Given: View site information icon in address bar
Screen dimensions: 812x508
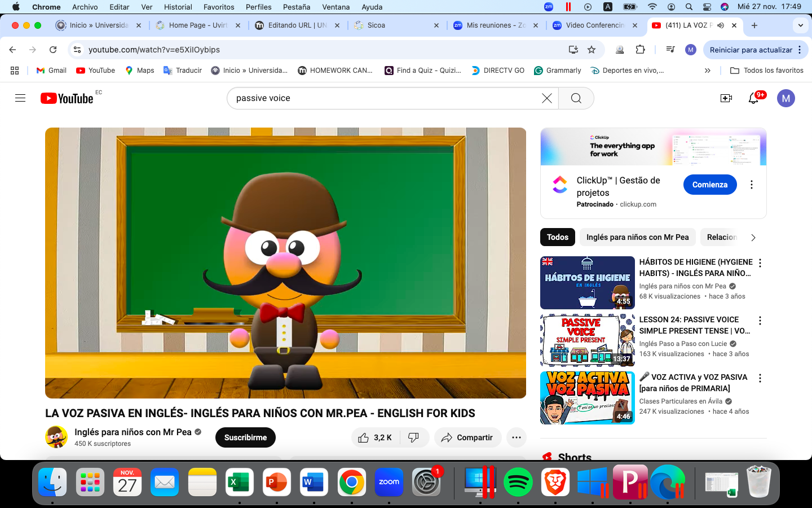Looking at the screenshot, I should 77,50.
